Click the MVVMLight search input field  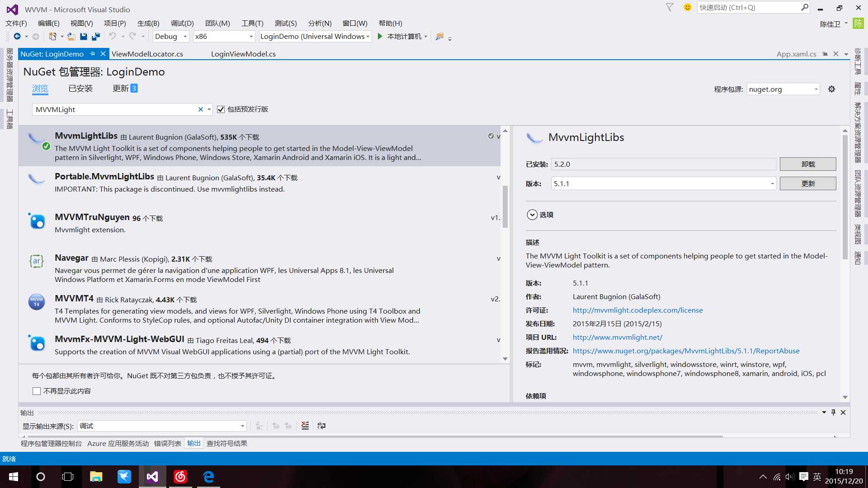tap(115, 109)
